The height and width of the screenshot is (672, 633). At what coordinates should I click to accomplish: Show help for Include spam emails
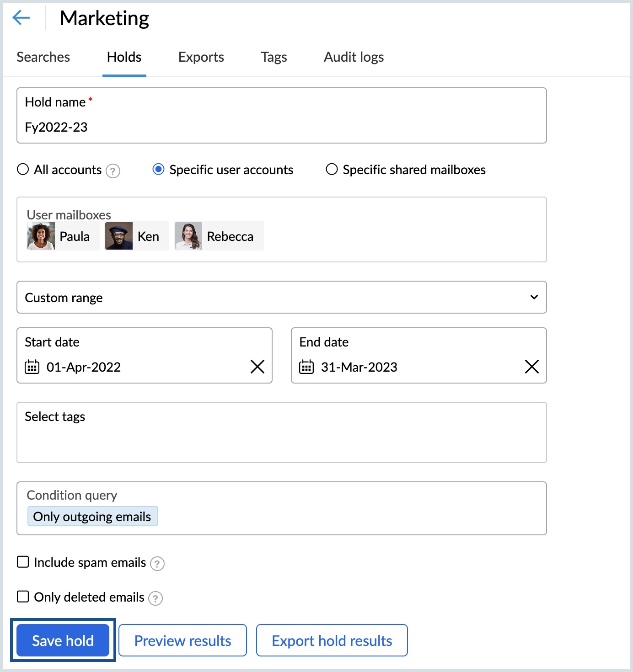(x=157, y=564)
